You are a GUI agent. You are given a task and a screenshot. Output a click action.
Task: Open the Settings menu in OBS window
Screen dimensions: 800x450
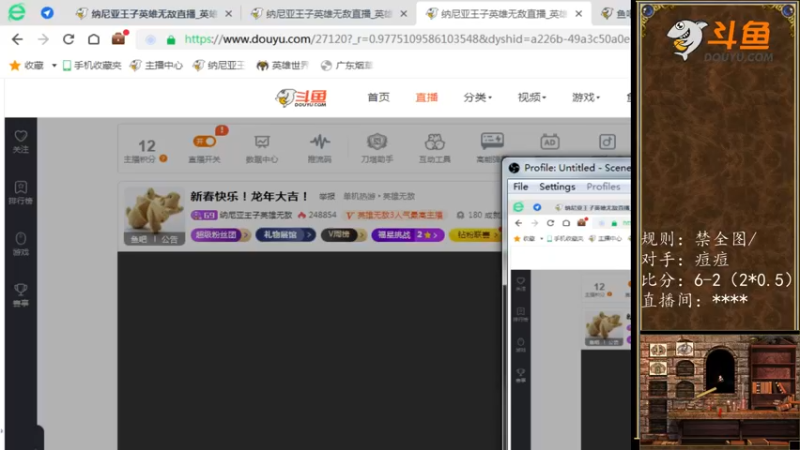point(557,187)
